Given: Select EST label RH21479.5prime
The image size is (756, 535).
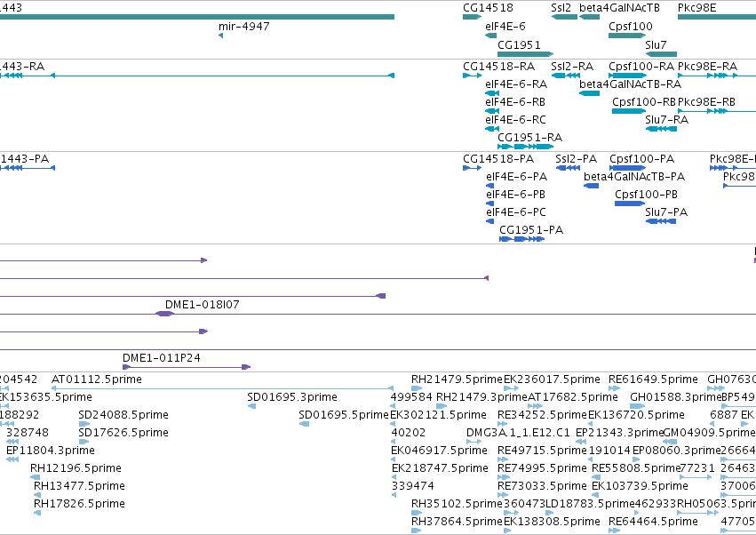Looking at the screenshot, I should pos(458,379).
